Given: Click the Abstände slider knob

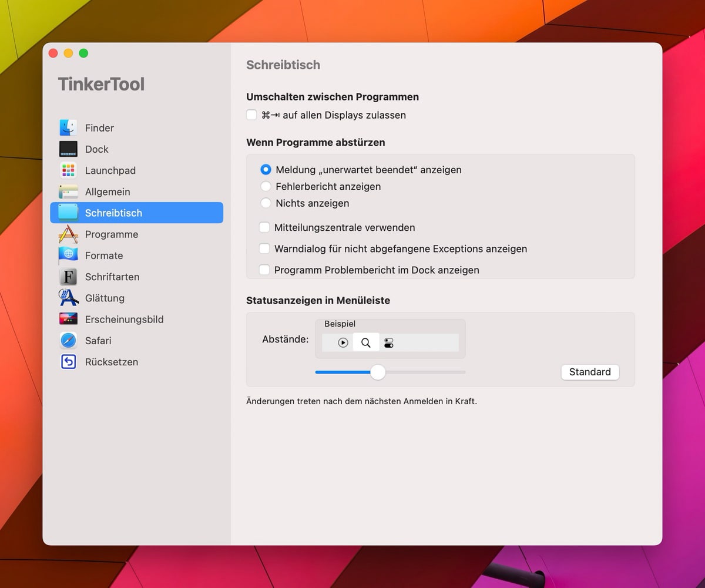Looking at the screenshot, I should pos(378,372).
